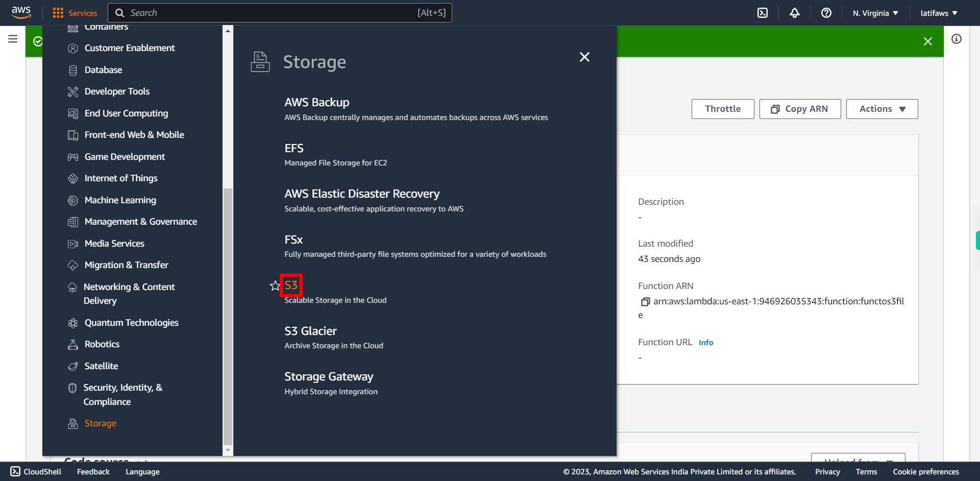Select the Customer Enablement category icon

pos(73,48)
